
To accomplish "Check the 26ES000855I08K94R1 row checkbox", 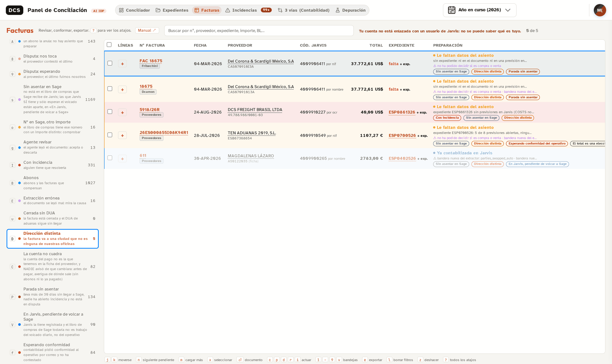I will 110,135.
